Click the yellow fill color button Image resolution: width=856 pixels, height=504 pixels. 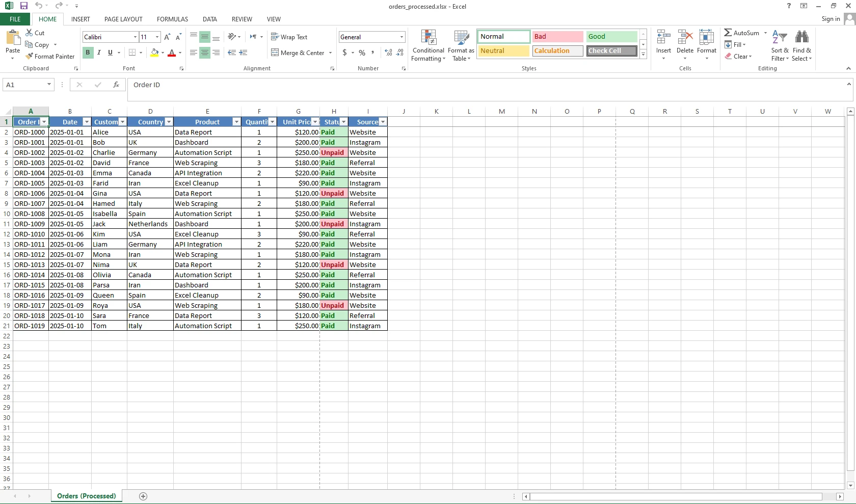click(x=154, y=52)
